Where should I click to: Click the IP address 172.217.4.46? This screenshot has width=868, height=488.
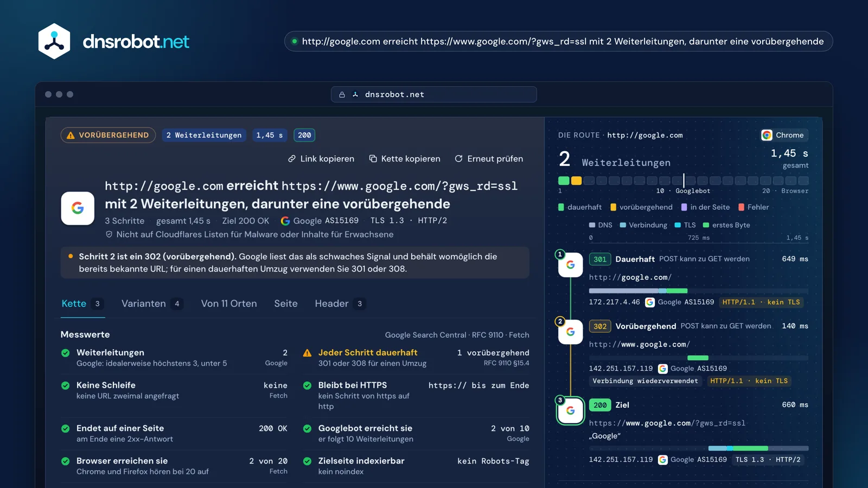click(614, 303)
